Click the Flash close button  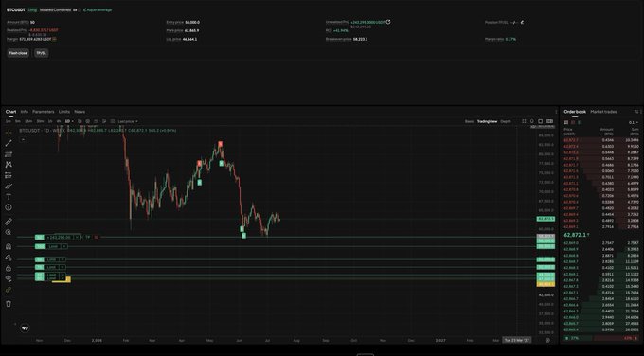tap(18, 53)
